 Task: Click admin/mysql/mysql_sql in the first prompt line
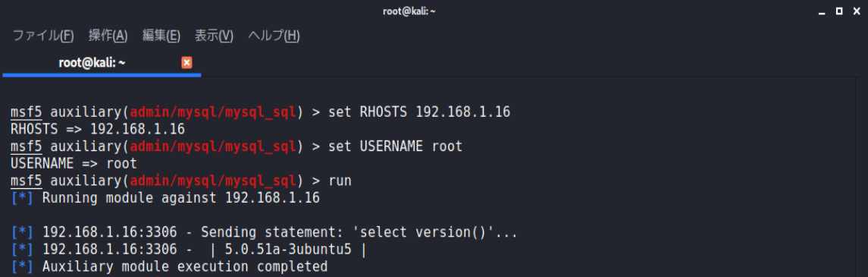coord(213,113)
